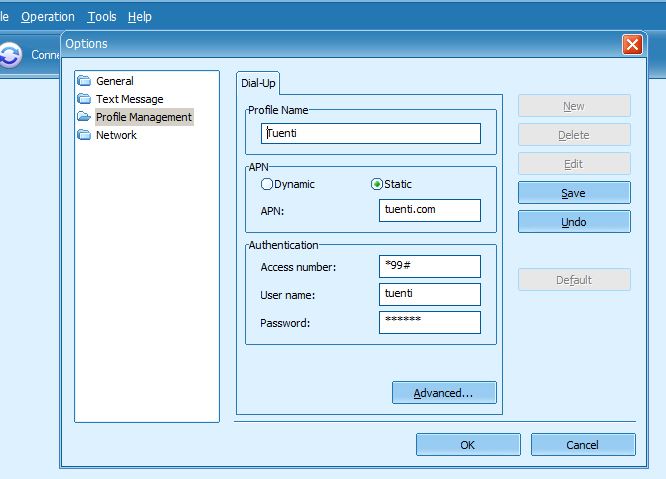Screen dimensions: 666x479
Task: Open the Operation menu
Action: [x=48, y=17]
